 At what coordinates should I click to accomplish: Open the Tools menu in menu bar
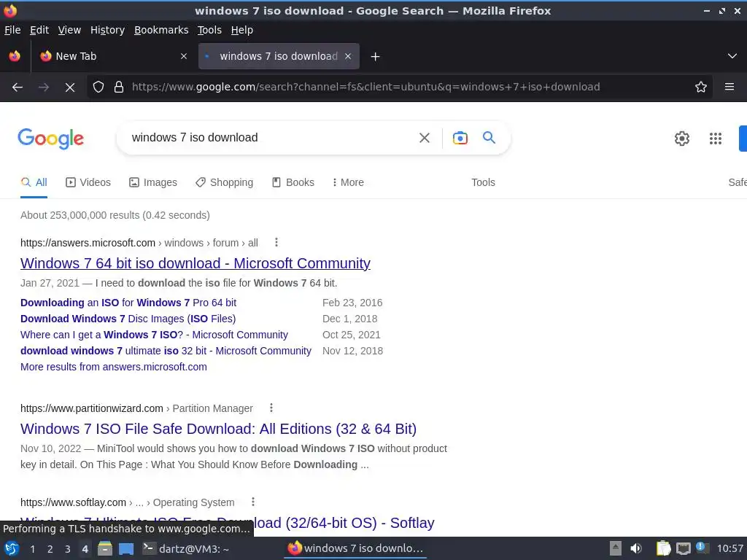pos(209,30)
